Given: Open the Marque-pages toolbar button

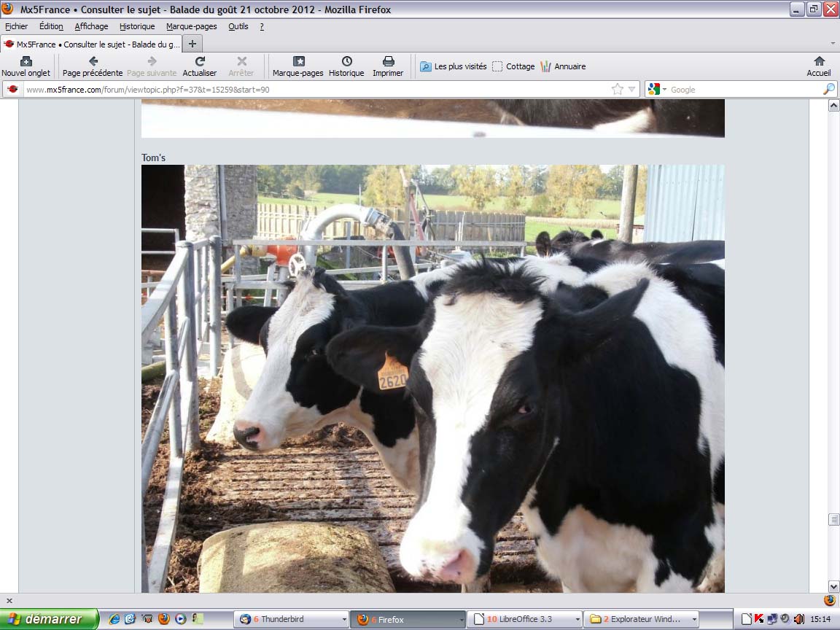Looking at the screenshot, I should [x=297, y=66].
